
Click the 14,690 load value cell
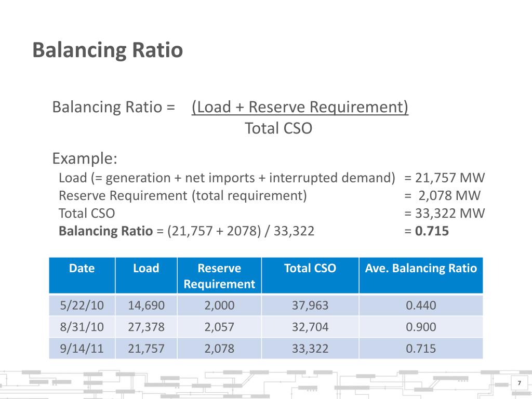click(x=146, y=305)
